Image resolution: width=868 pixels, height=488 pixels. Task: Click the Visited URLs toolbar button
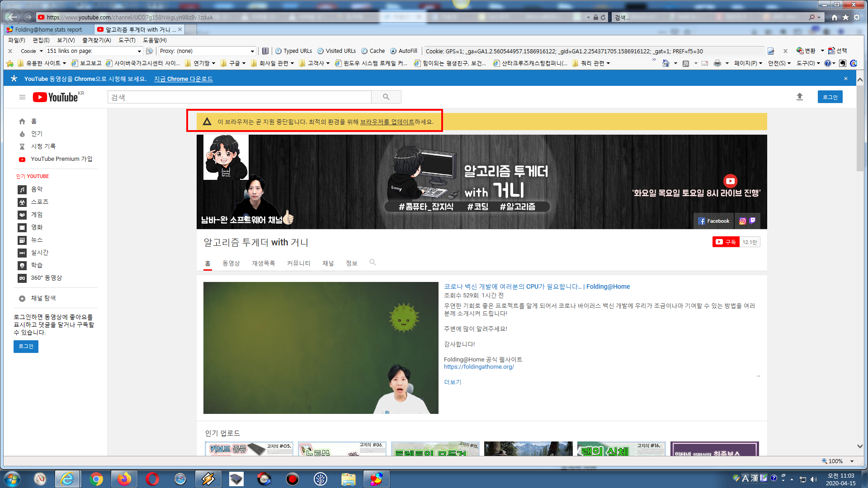coord(336,51)
